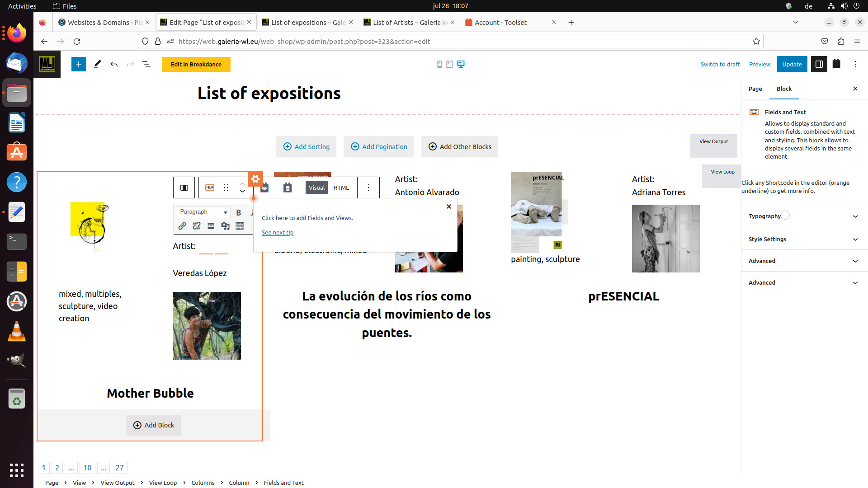Open Thunderbird from the Ubuntu dock
868x488 pixels.
coord(17,63)
